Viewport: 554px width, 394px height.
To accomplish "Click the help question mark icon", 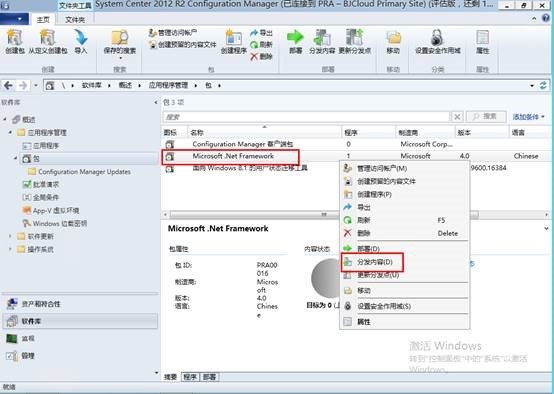I will coord(546,18).
